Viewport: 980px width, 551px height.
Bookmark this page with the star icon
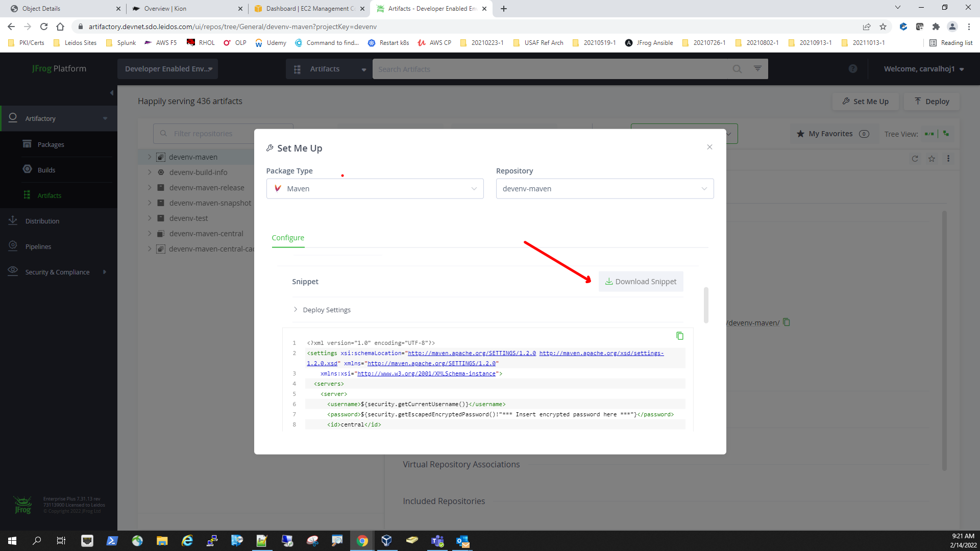pyautogui.click(x=883, y=27)
